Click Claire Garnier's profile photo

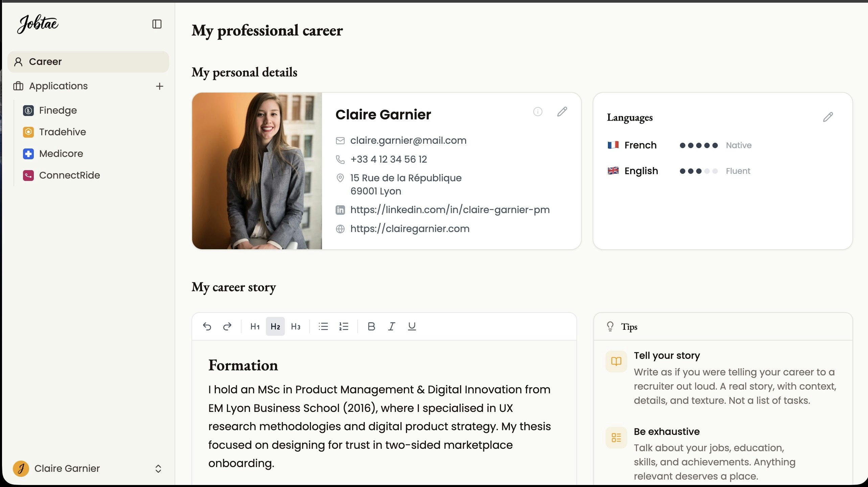pyautogui.click(x=257, y=171)
